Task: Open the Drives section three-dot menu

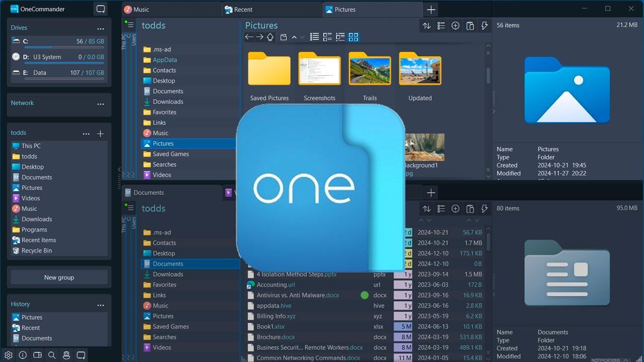Action: coord(101,29)
